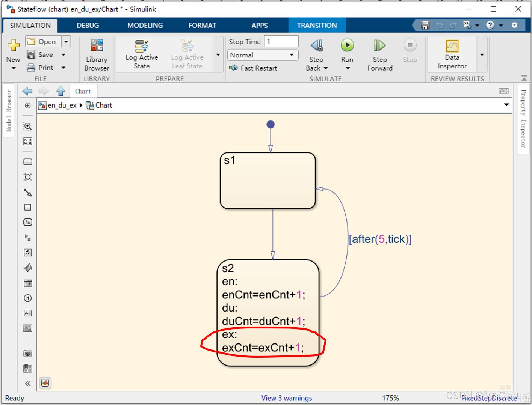Open the Normal simulation mode dropdown

(262, 55)
